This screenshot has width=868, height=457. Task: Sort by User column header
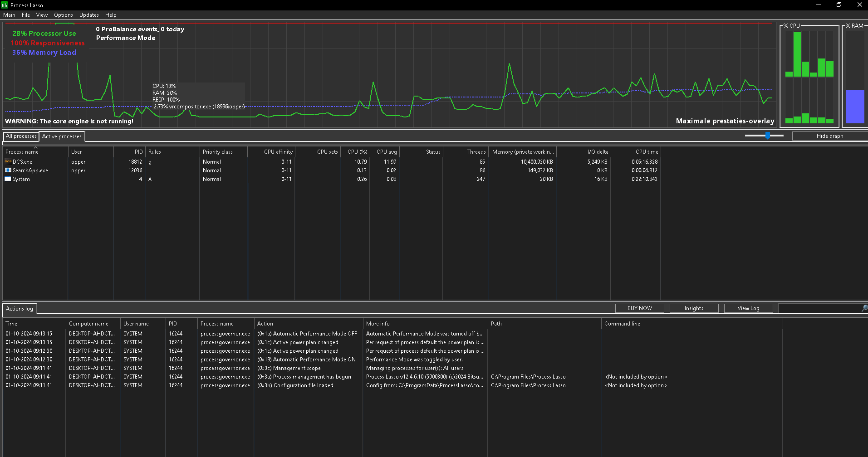(x=91, y=152)
